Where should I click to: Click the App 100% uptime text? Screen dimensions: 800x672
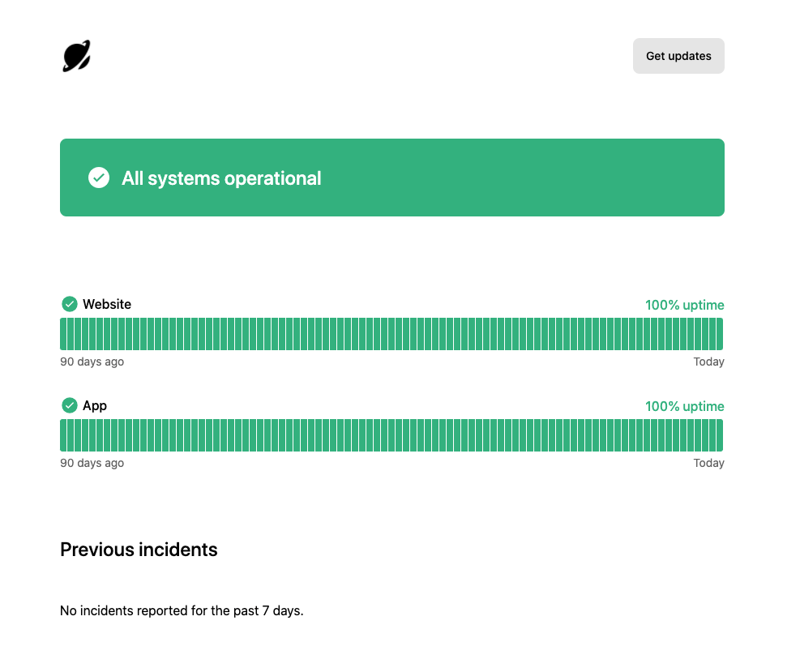tap(685, 407)
